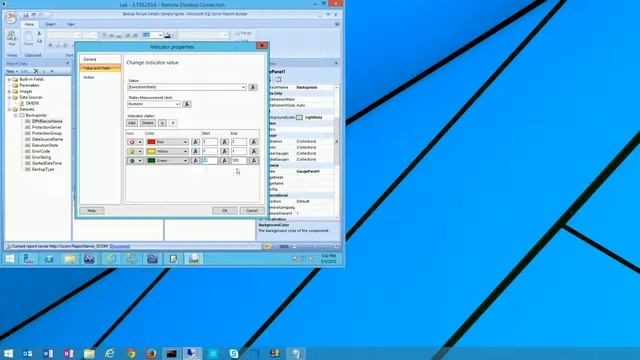
Task: Click the remote session Start button in its taskbar
Action: (10, 259)
